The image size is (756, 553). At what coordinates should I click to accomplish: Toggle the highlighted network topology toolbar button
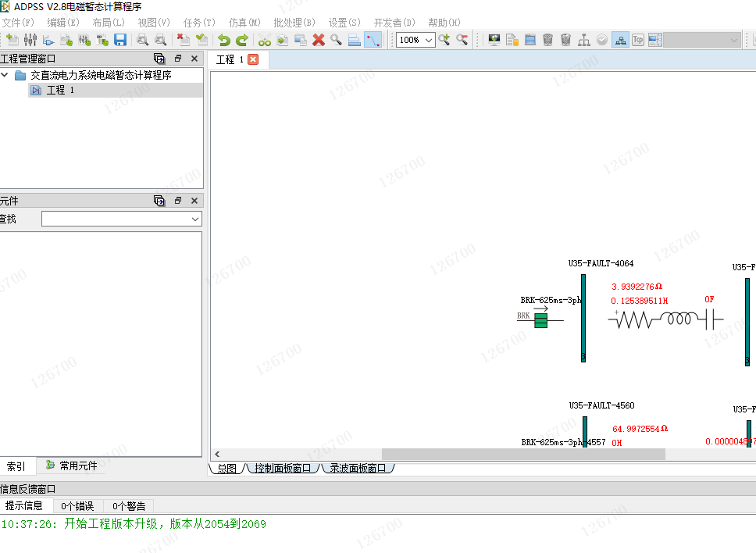(x=620, y=40)
